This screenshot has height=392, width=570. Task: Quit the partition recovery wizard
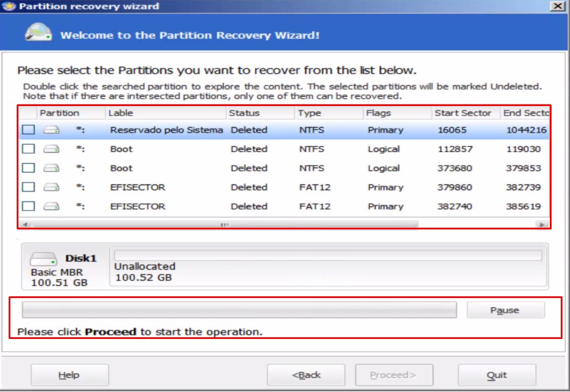(x=497, y=375)
